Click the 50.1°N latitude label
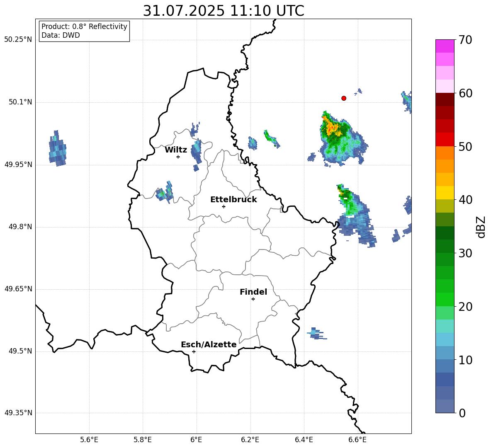 point(20,102)
